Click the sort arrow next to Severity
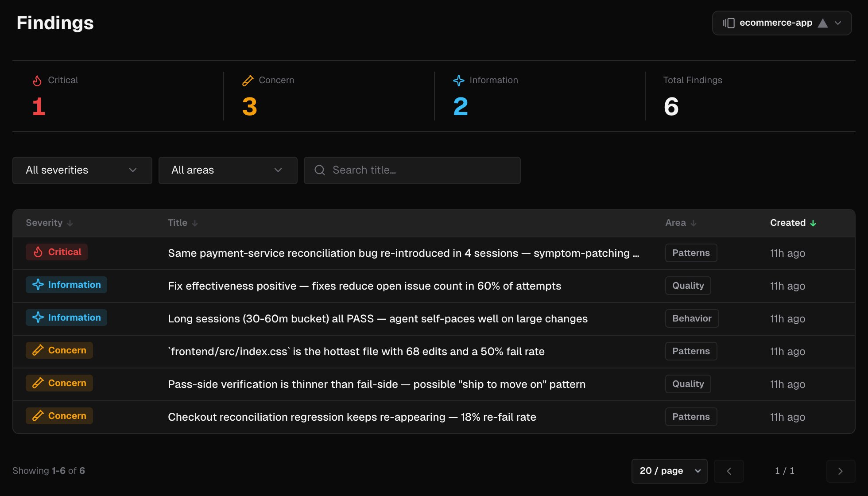This screenshot has width=868, height=496. [70, 223]
